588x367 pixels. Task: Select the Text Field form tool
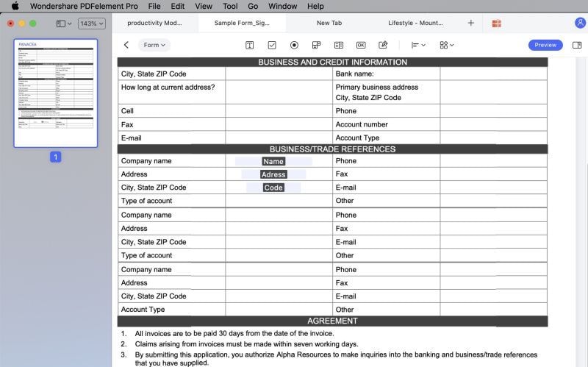(249, 45)
